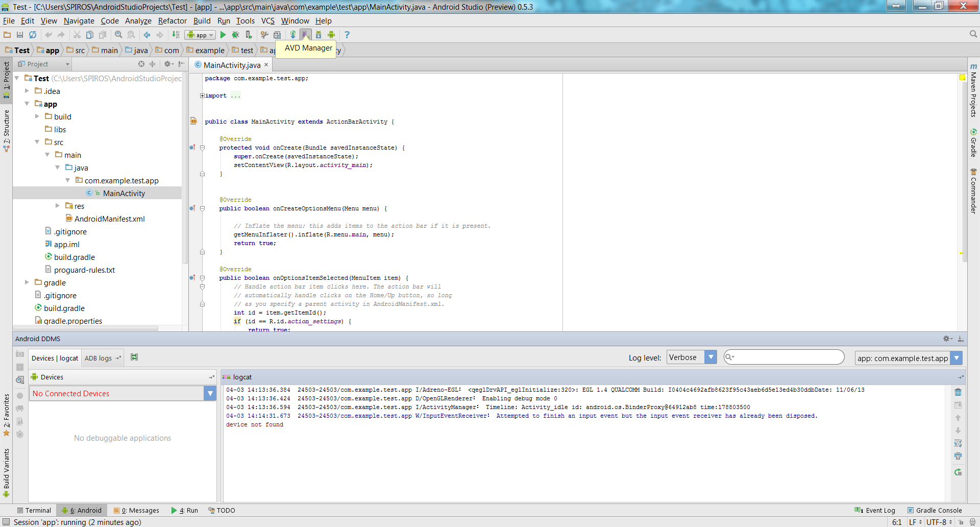Image resolution: width=980 pixels, height=527 pixels.
Task: Open the Build menu
Action: (202, 21)
